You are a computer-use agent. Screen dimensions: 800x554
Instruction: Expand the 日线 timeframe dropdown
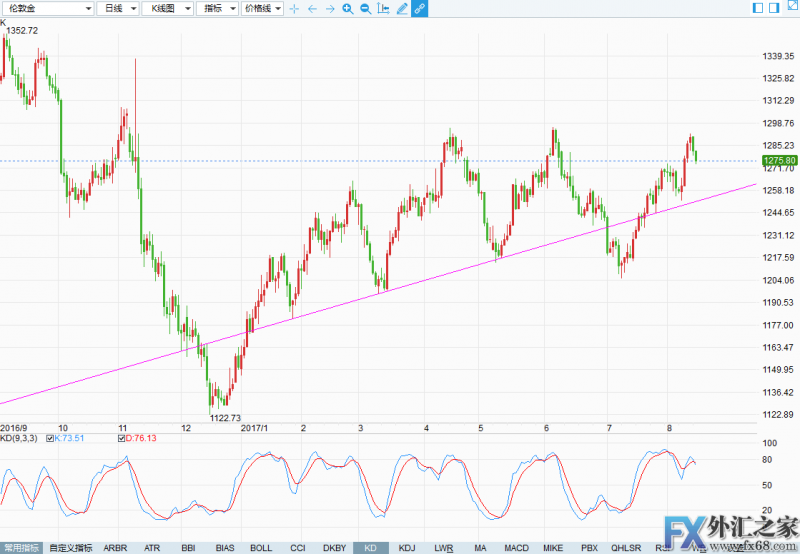coord(118,8)
